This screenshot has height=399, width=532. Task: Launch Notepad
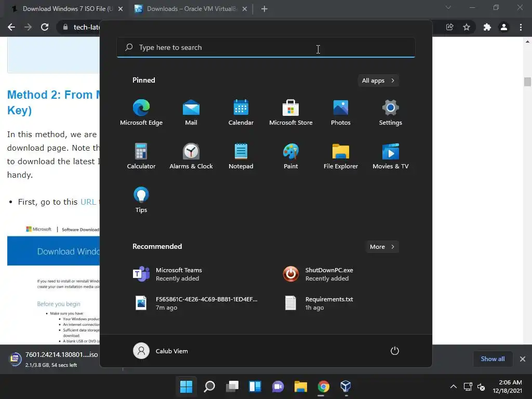coord(241,156)
